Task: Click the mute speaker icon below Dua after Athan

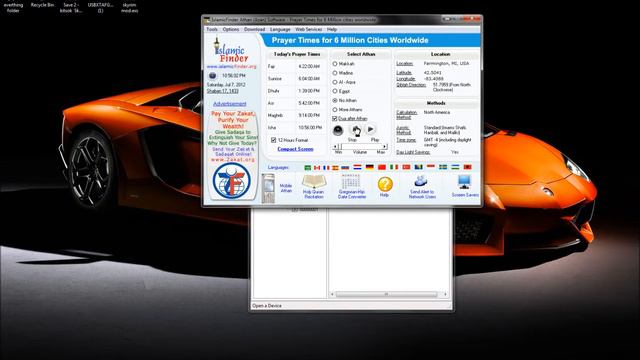Action: click(x=338, y=131)
